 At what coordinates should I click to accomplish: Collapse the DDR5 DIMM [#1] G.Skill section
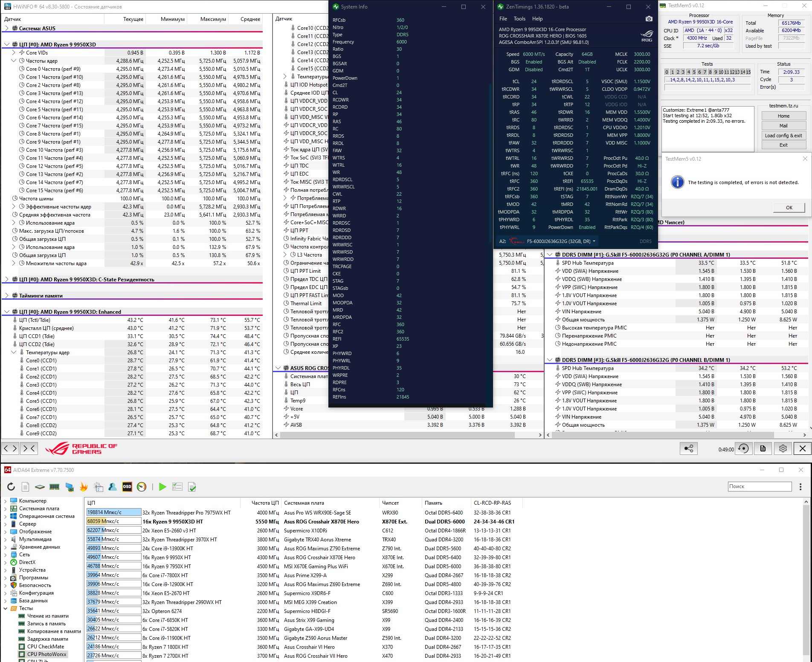[550, 255]
